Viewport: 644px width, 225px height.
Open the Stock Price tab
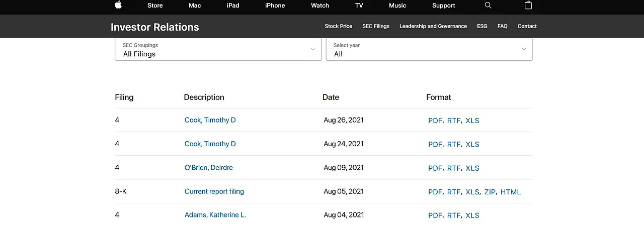(338, 26)
